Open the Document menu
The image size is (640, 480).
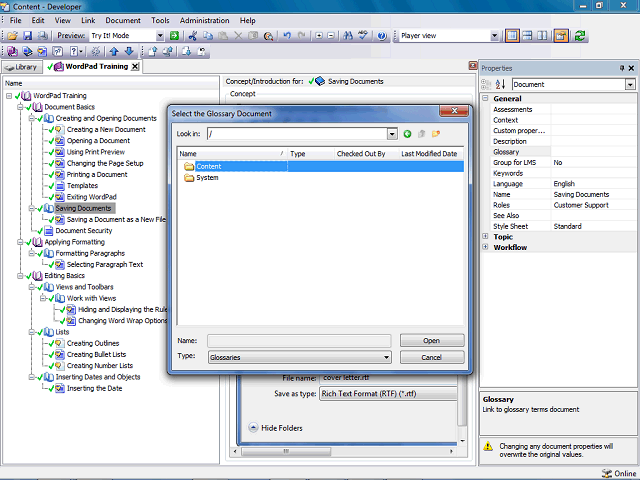[x=123, y=20]
